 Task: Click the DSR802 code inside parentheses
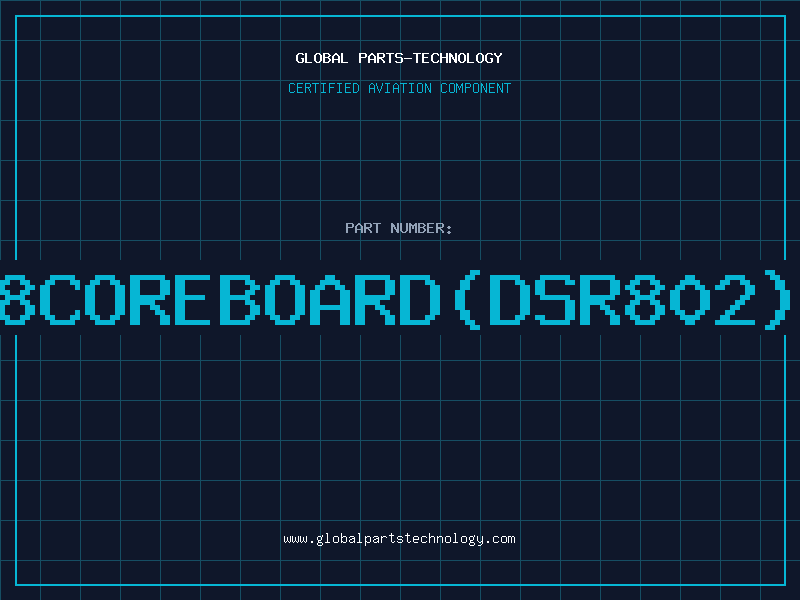click(x=621, y=300)
